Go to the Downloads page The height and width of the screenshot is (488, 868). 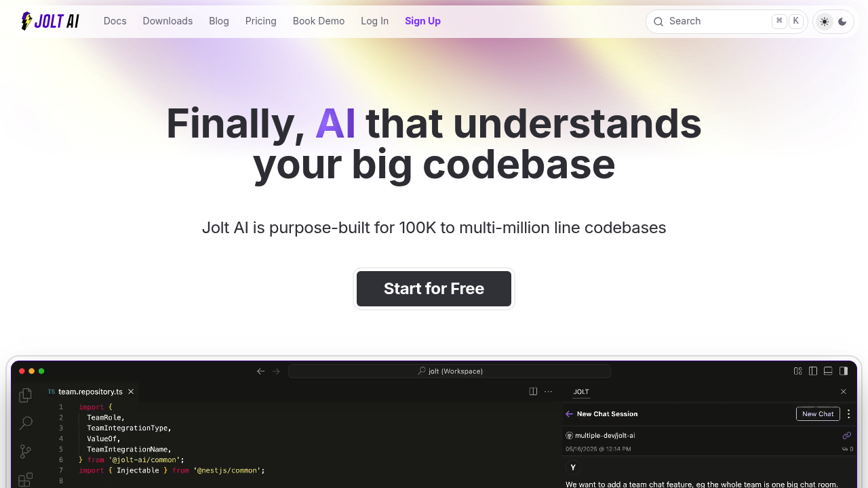167,21
